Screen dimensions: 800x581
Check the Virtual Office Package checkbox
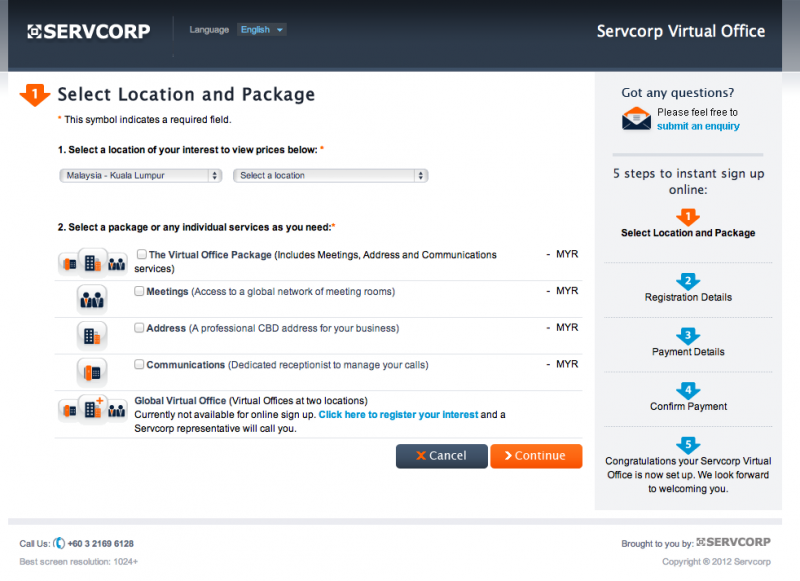tap(142, 254)
